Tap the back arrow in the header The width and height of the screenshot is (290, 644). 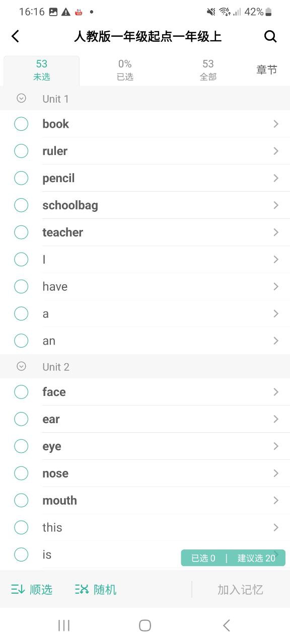(16, 36)
